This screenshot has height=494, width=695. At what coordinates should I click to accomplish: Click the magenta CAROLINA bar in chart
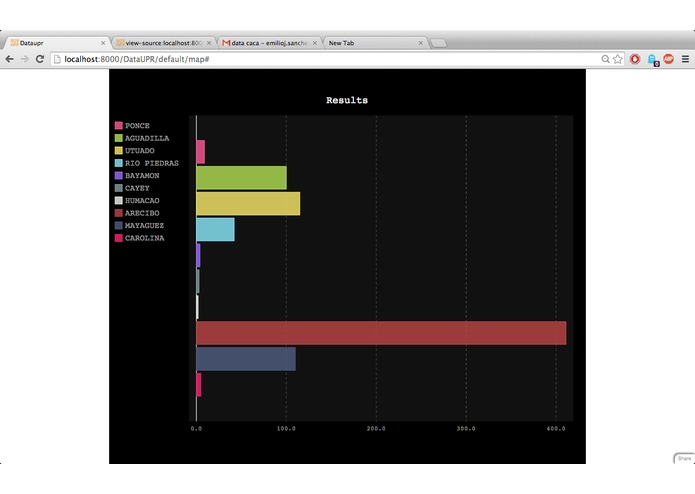coord(199,385)
